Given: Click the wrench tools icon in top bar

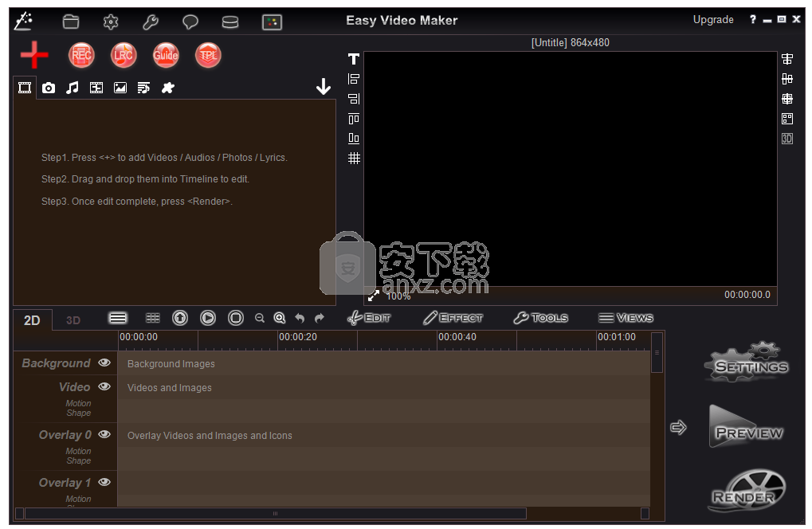Looking at the screenshot, I should coord(150,22).
